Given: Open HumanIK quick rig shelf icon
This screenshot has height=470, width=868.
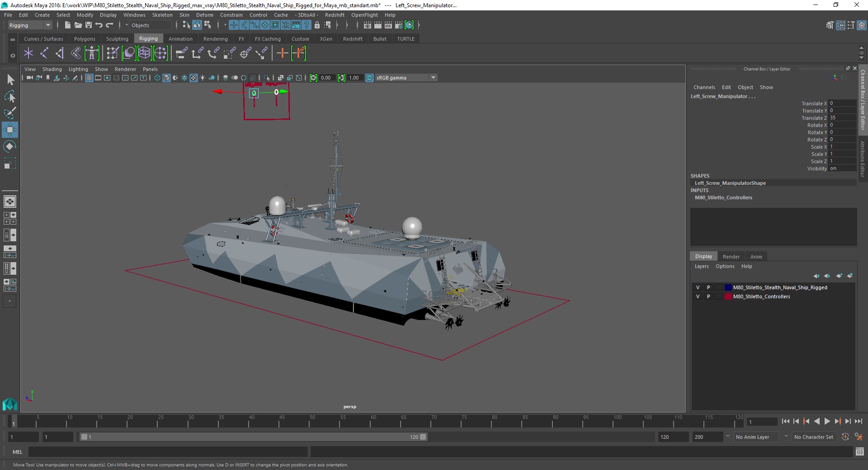Looking at the screenshot, I should coord(92,53).
